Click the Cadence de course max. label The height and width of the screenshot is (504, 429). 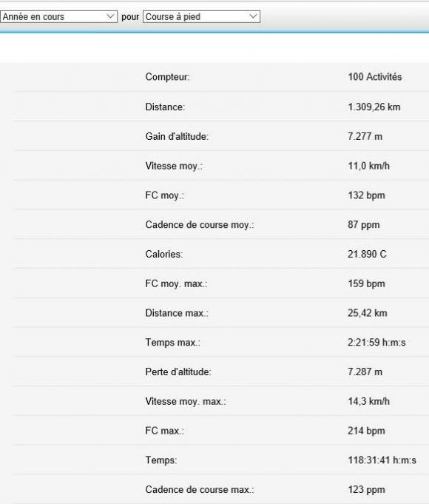pos(200,490)
